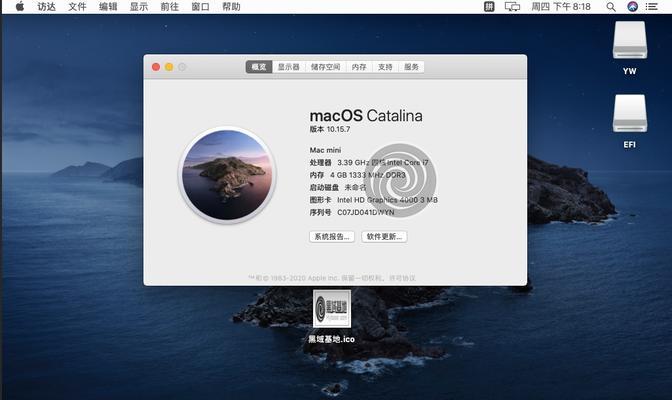Open the 编辑 menu
The width and height of the screenshot is (672, 400).
pyautogui.click(x=108, y=7)
